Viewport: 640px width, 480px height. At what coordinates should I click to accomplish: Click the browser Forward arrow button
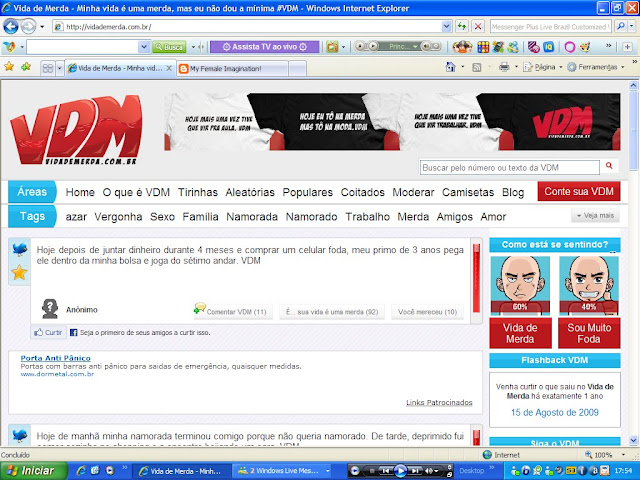pyautogui.click(x=28, y=27)
